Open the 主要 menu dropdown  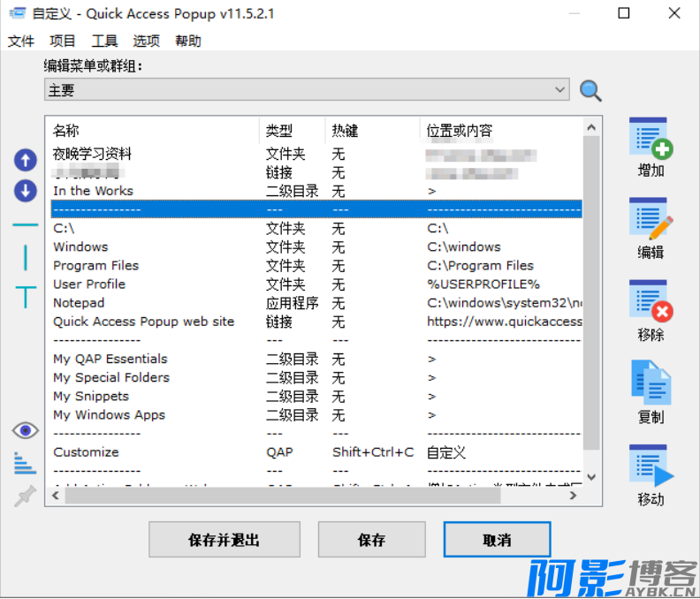click(307, 90)
